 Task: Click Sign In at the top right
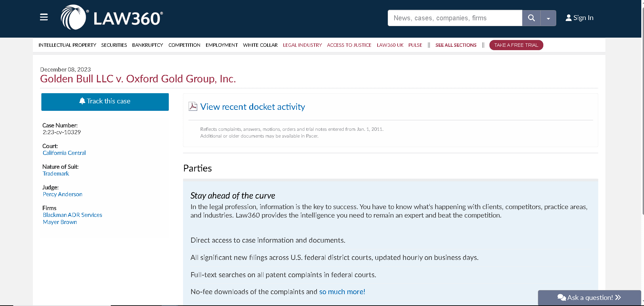tap(580, 18)
